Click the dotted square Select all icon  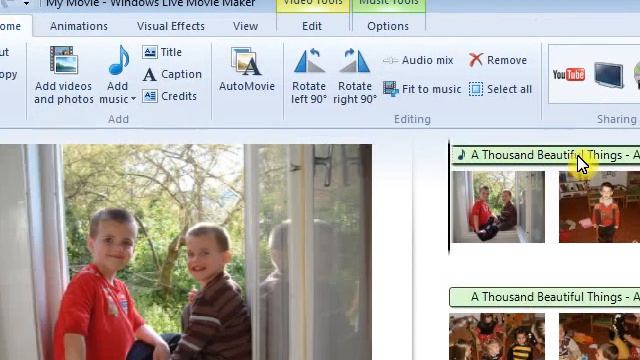pos(476,89)
